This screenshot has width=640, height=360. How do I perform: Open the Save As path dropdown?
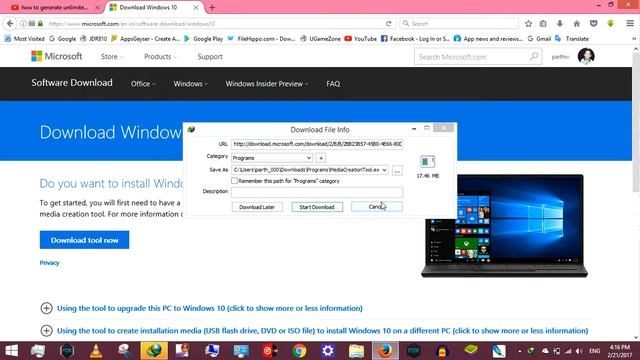384,170
